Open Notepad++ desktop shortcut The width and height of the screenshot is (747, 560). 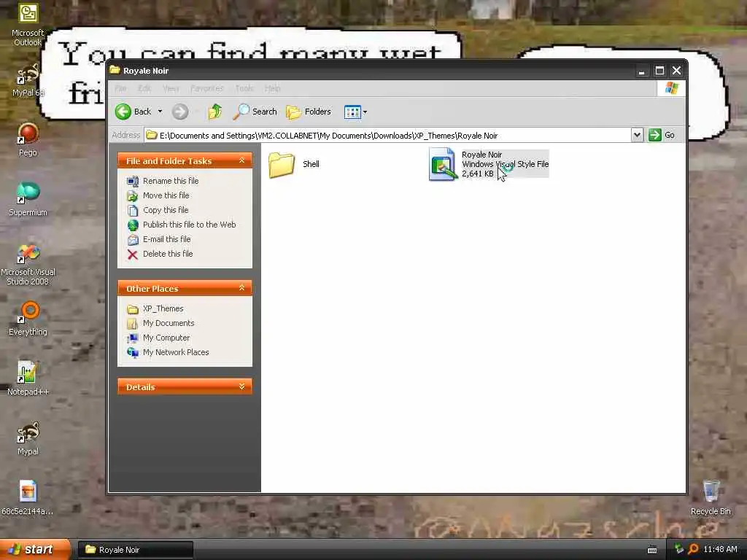coord(28,378)
